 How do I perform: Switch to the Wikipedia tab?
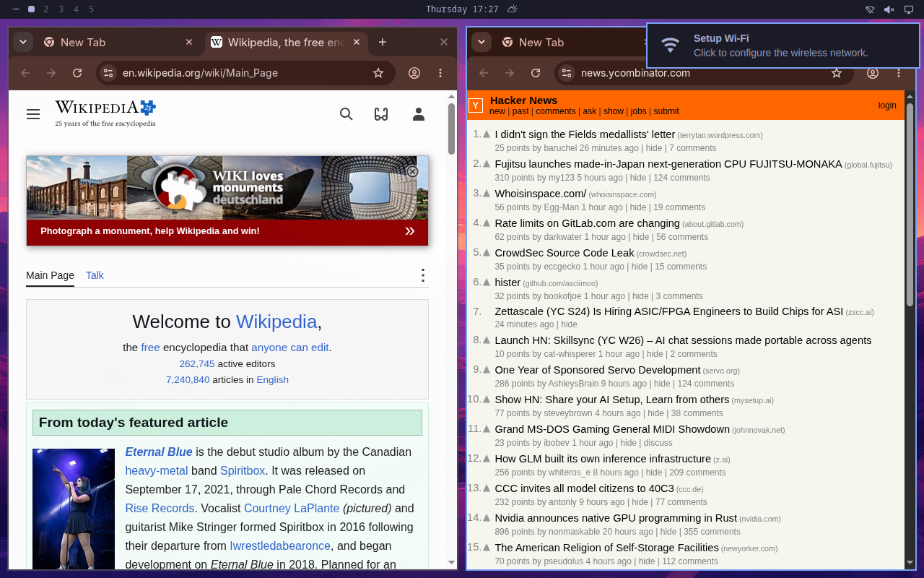point(285,42)
